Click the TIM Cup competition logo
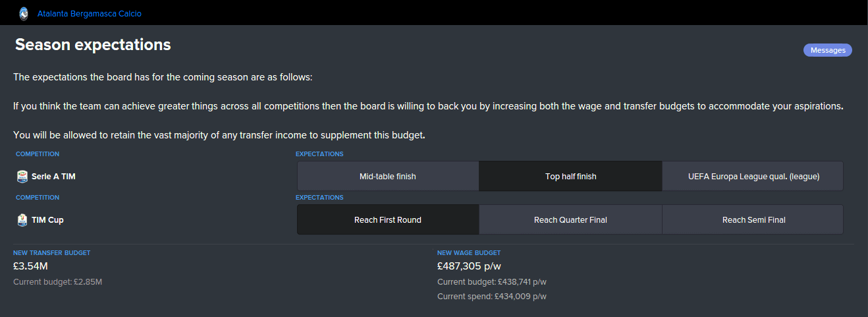This screenshot has width=868, height=317. 22,220
